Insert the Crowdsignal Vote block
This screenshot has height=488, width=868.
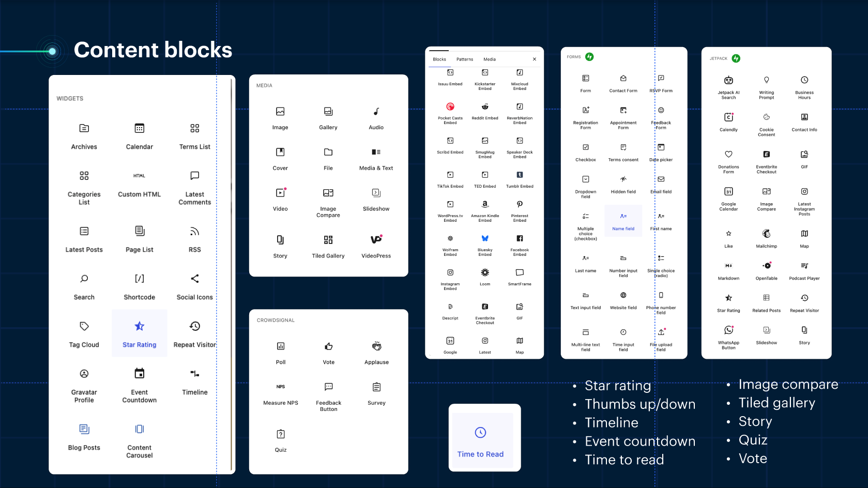click(x=329, y=353)
